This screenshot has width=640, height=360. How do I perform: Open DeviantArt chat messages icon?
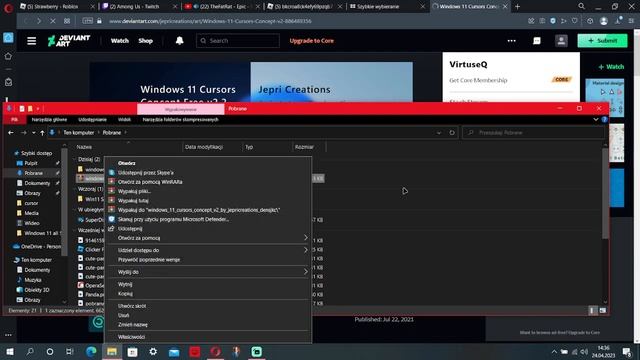coord(537,41)
